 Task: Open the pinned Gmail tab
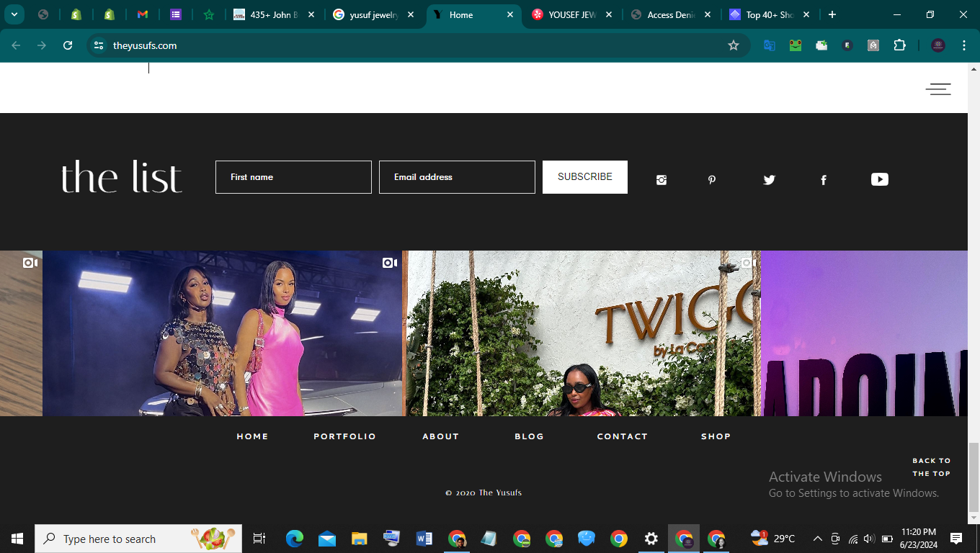click(143, 14)
